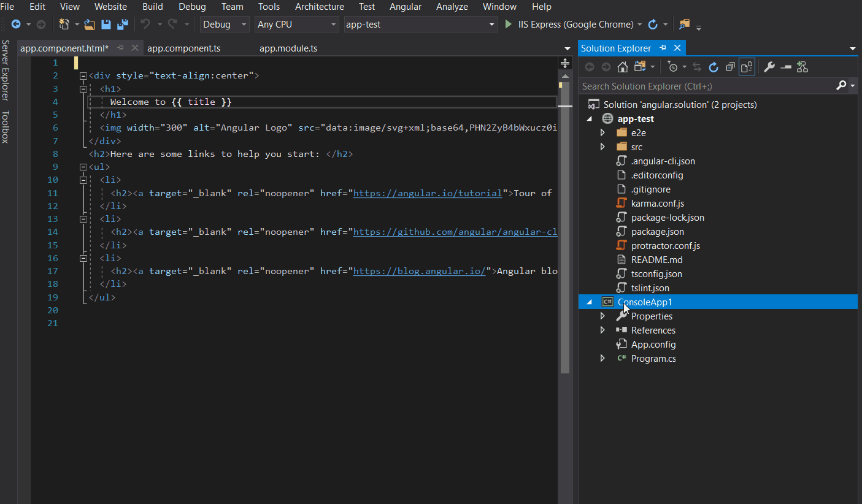This screenshot has height=504, width=862.
Task: Open the Debug menu
Action: [x=192, y=7]
